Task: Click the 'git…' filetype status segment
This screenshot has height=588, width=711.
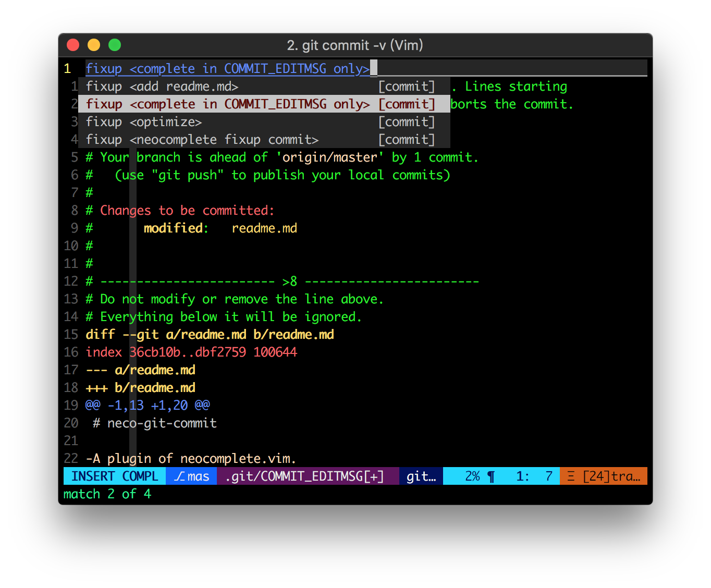Action: [x=421, y=476]
